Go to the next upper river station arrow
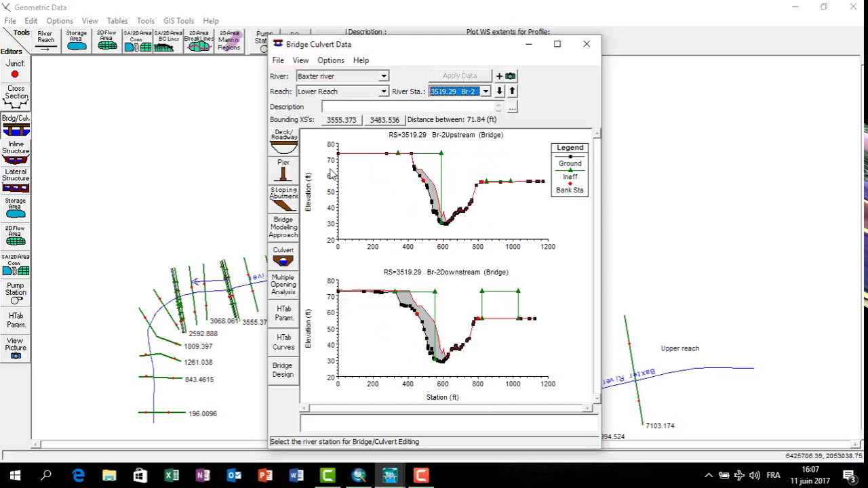 click(512, 91)
